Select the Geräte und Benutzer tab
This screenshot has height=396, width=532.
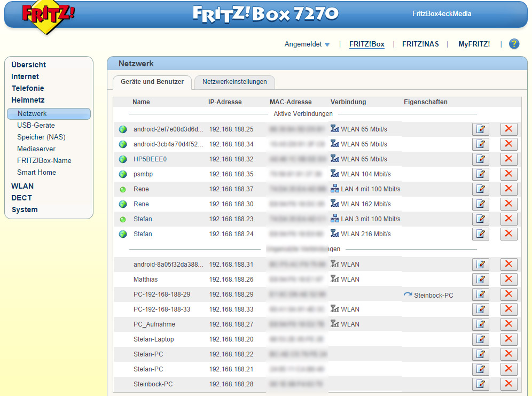[152, 82]
